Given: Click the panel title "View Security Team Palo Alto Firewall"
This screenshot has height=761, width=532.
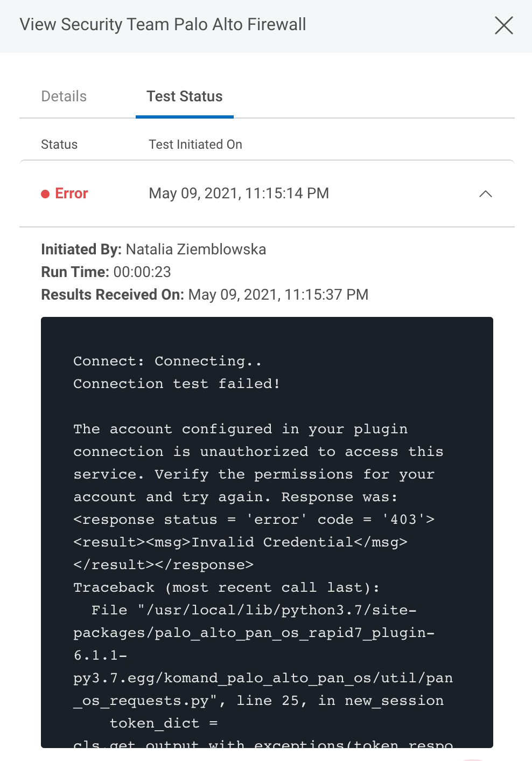Looking at the screenshot, I should [x=163, y=25].
